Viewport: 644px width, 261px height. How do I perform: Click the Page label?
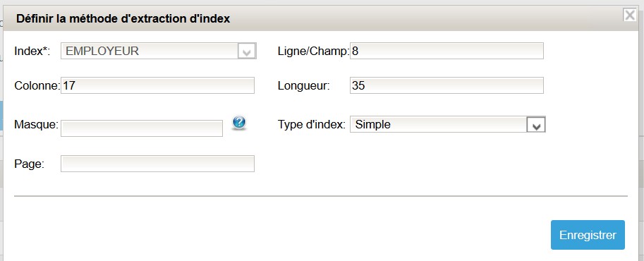29,164
